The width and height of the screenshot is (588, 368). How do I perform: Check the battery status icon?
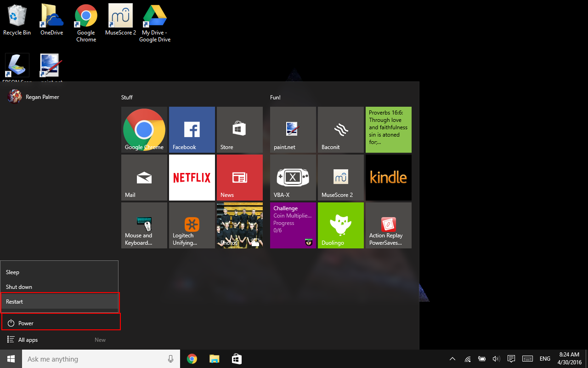[482, 359]
